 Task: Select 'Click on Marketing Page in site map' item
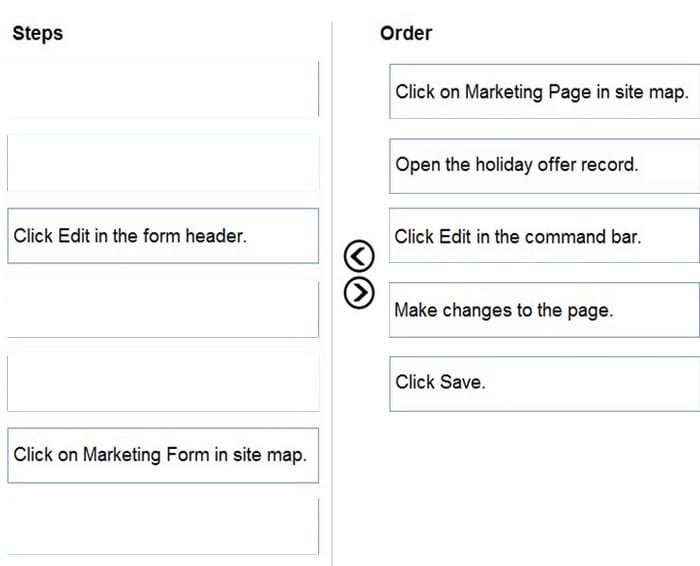pos(545,92)
